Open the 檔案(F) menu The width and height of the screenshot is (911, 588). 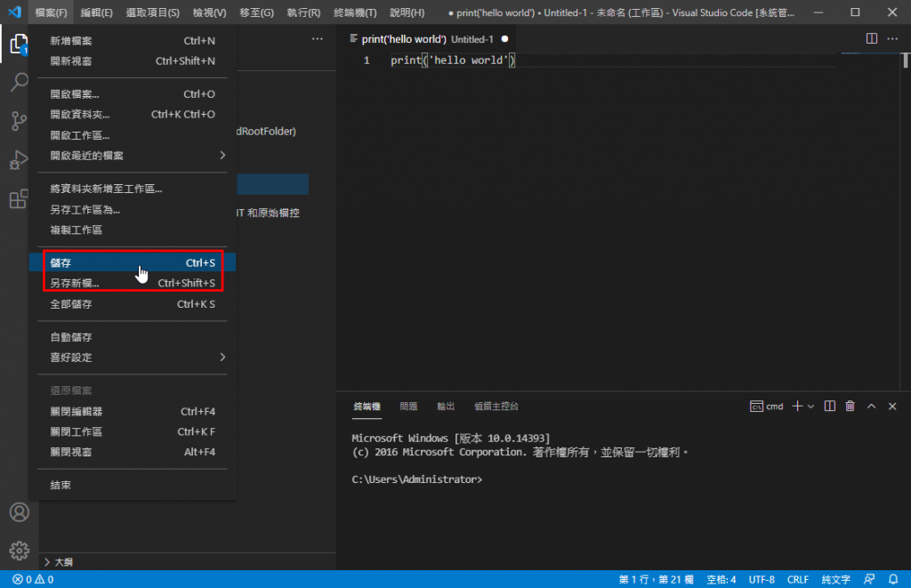coord(51,12)
